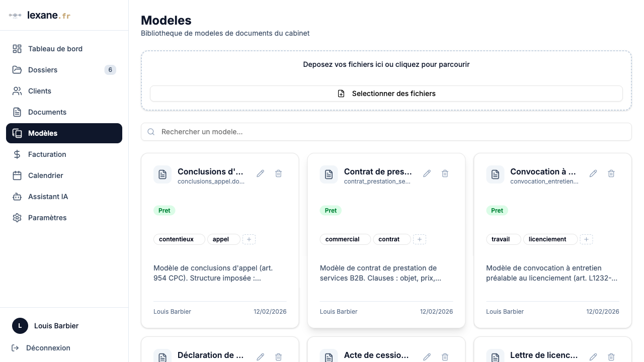The width and height of the screenshot is (644, 362).
Task: Edit the Conclusions d'appel template with the pencil icon
Action: pos(260,173)
